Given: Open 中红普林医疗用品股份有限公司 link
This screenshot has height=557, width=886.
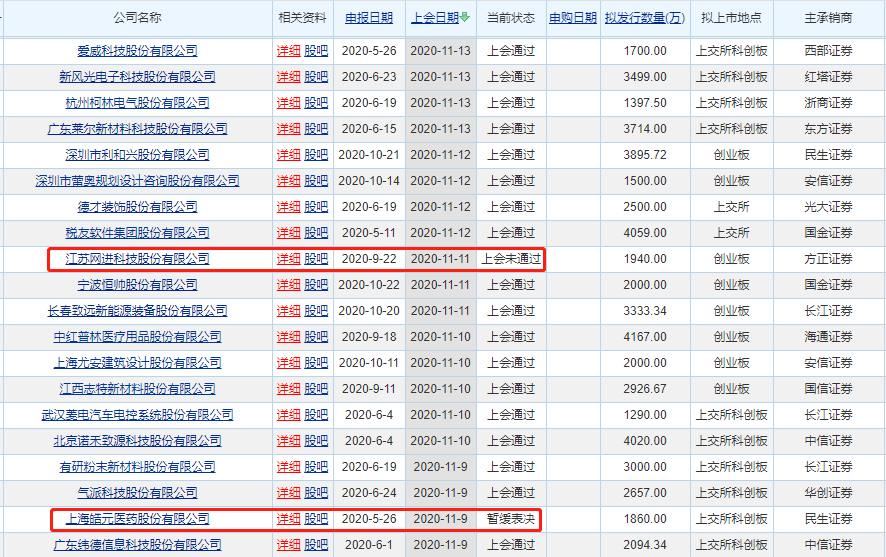Looking at the screenshot, I should pyautogui.click(x=137, y=337).
